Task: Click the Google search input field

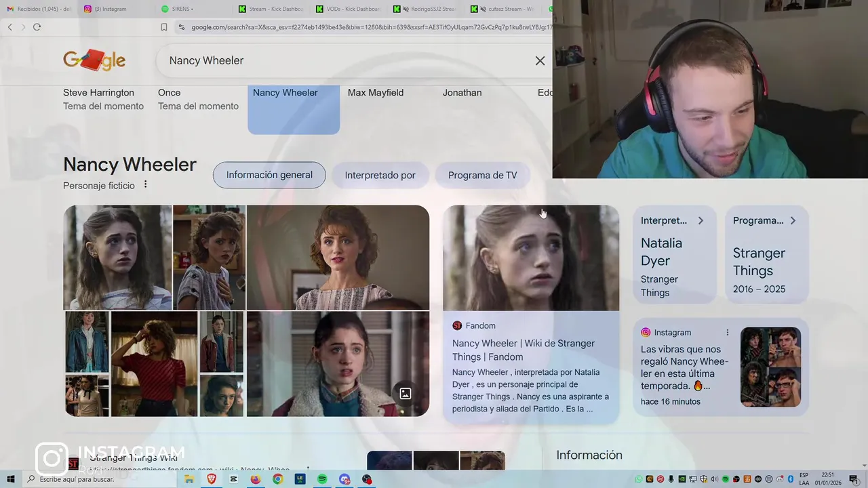Action: 346,61
